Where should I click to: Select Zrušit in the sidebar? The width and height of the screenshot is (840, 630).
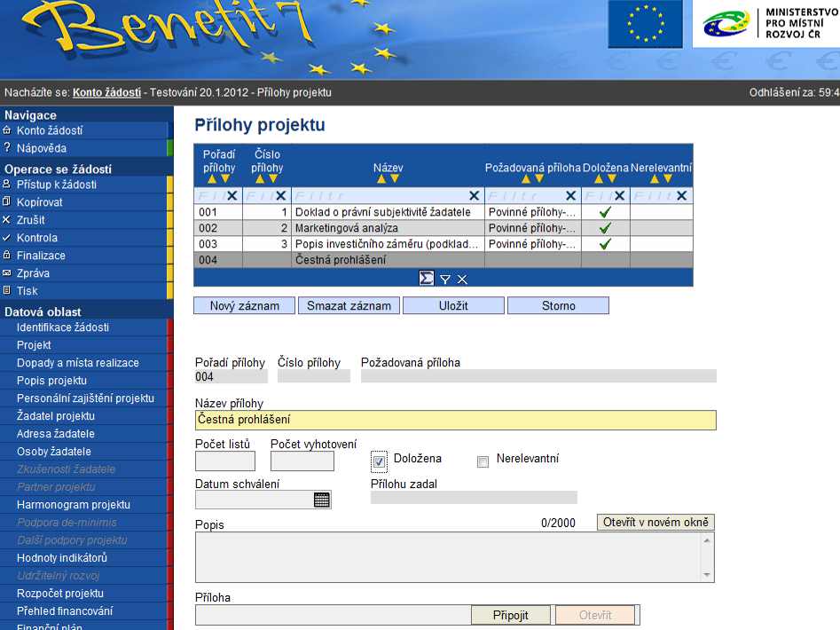click(30, 220)
